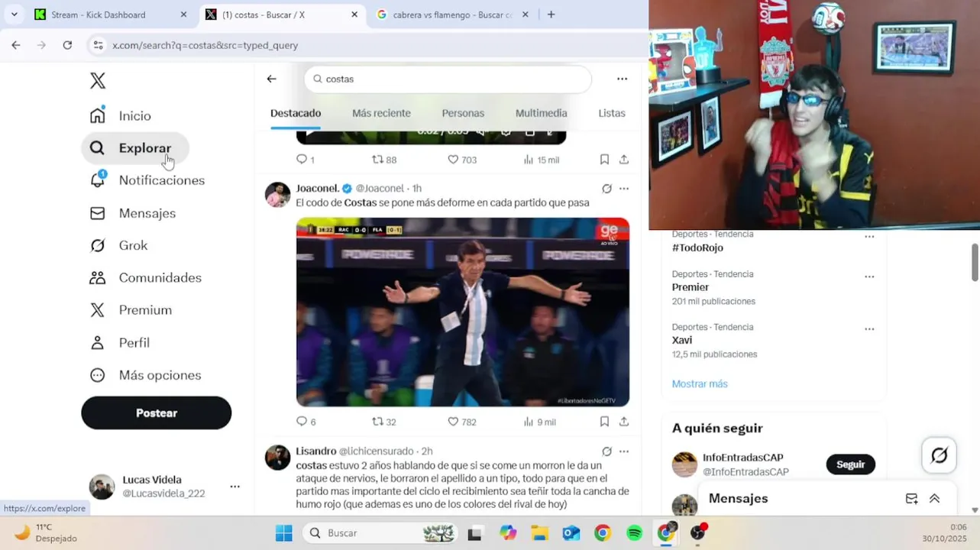
Task: Click Grok icon on Lisandro's post
Action: click(x=606, y=451)
